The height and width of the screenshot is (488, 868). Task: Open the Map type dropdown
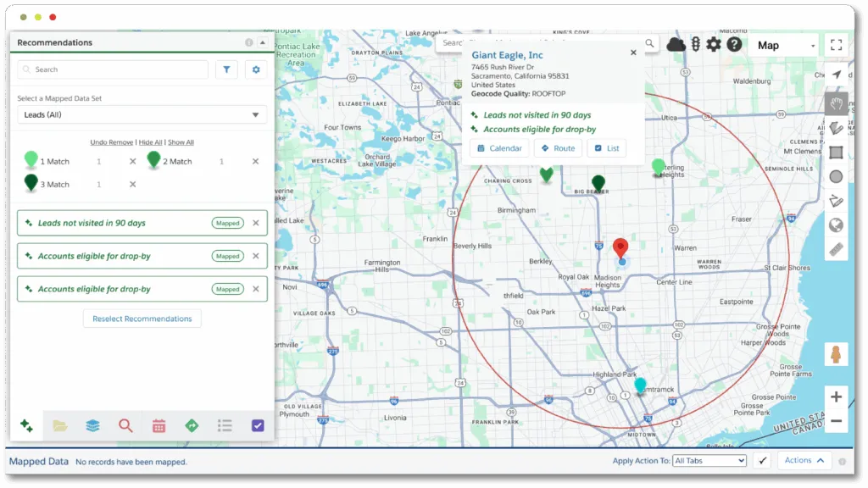[x=786, y=46]
